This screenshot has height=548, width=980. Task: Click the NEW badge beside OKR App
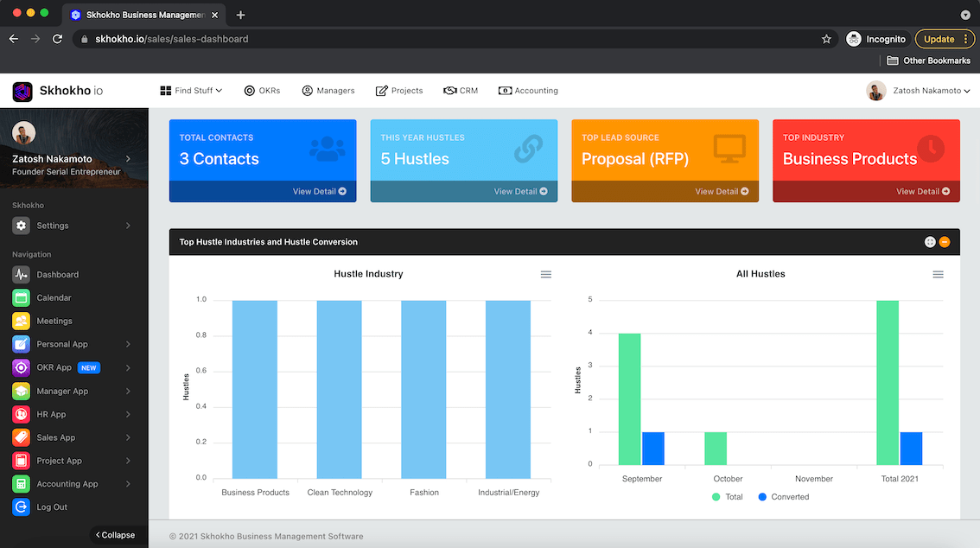[x=89, y=367]
